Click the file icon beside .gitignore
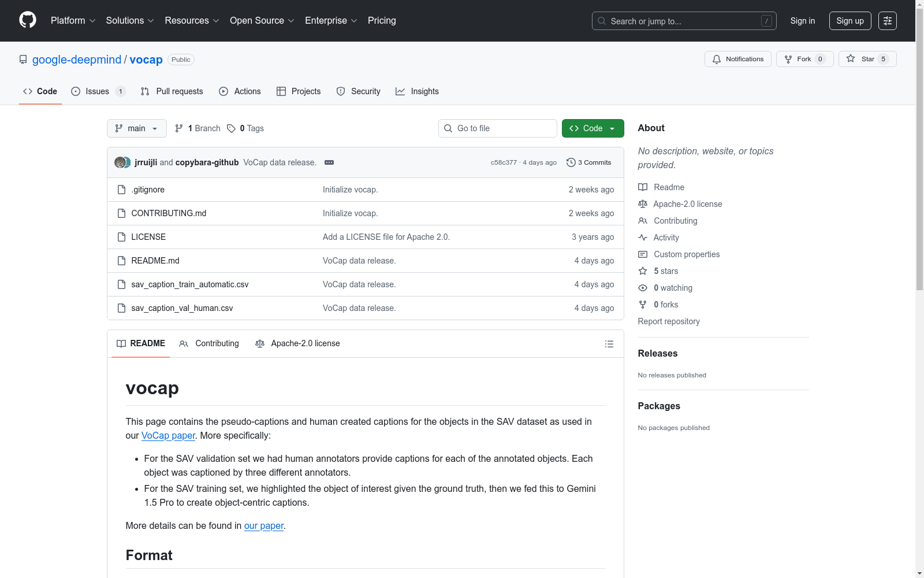924x578 pixels. pyautogui.click(x=121, y=190)
